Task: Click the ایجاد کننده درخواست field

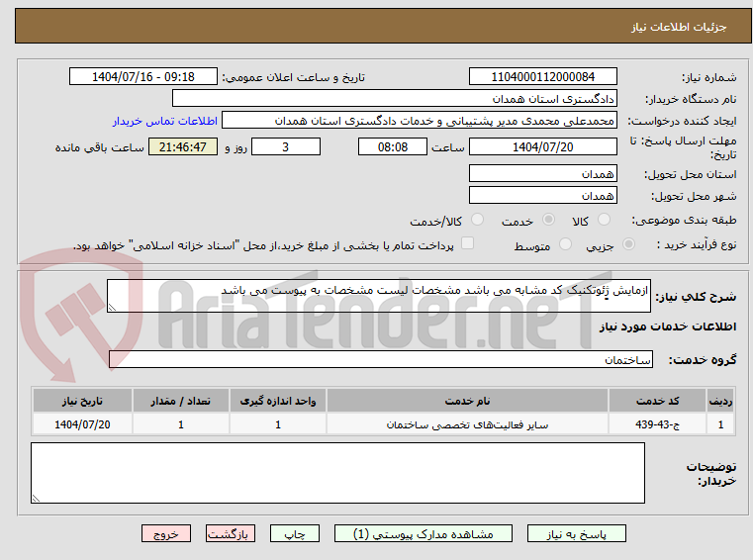Action: click(420, 121)
